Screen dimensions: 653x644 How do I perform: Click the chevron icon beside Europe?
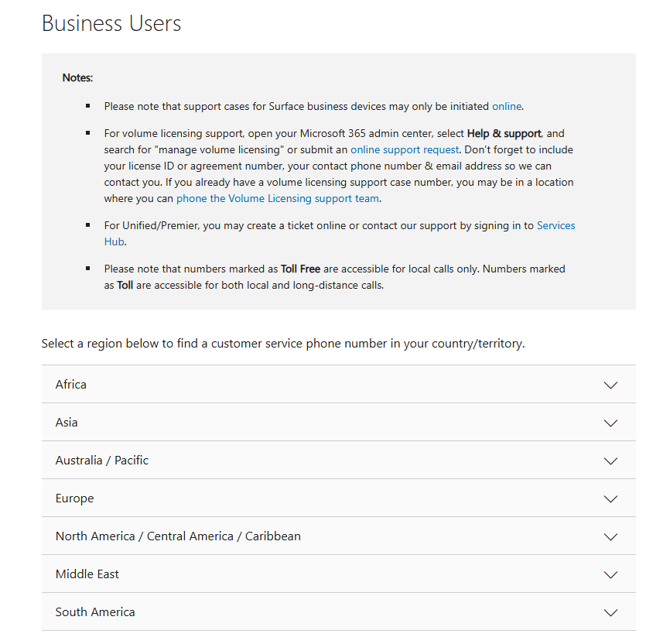click(610, 499)
